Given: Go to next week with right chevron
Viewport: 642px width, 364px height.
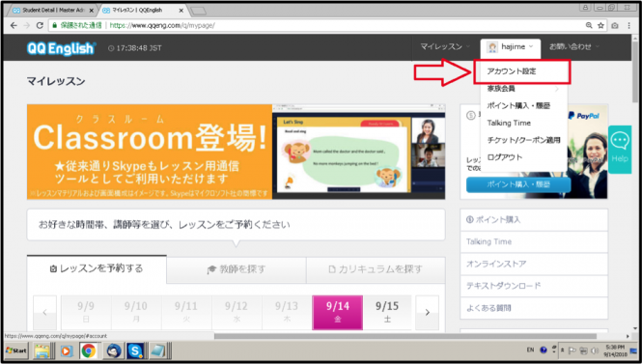Looking at the screenshot, I should [x=427, y=313].
